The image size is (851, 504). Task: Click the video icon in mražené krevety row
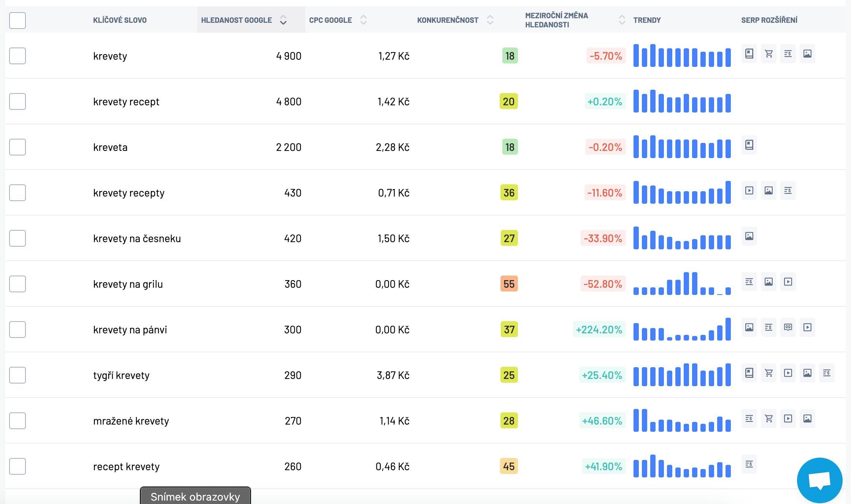click(788, 418)
